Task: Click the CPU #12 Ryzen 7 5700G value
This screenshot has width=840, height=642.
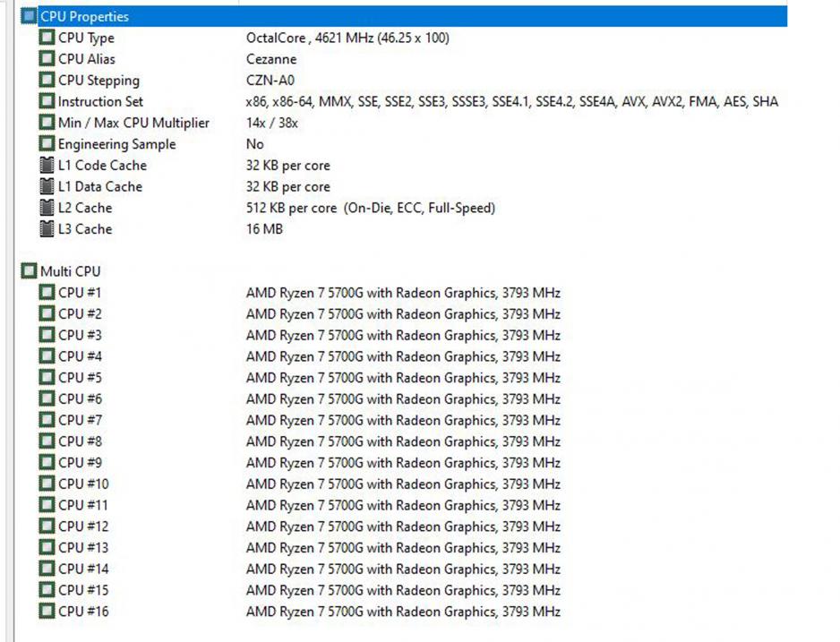Action: (x=403, y=526)
